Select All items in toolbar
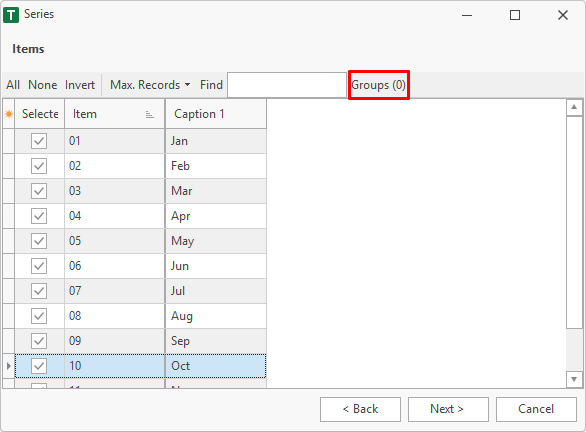This screenshot has height=432, width=586. [13, 85]
